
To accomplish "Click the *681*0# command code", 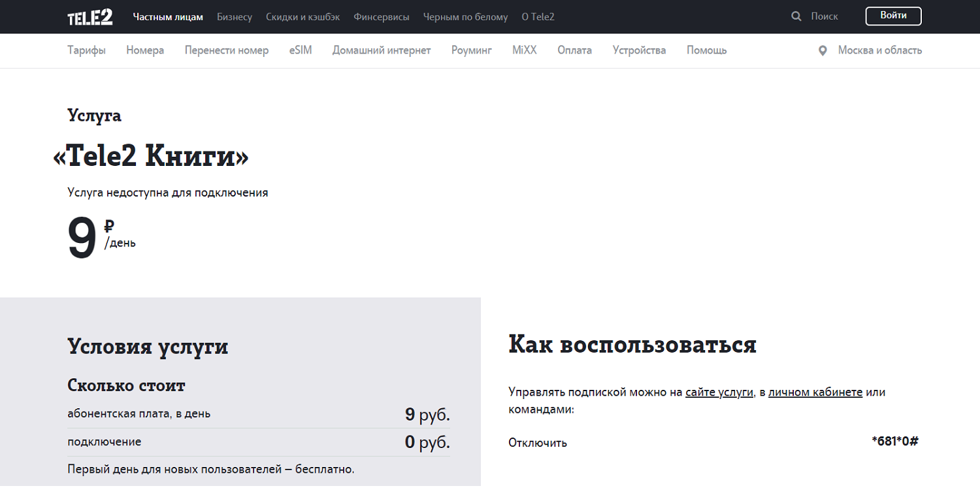I will coord(895,441).
